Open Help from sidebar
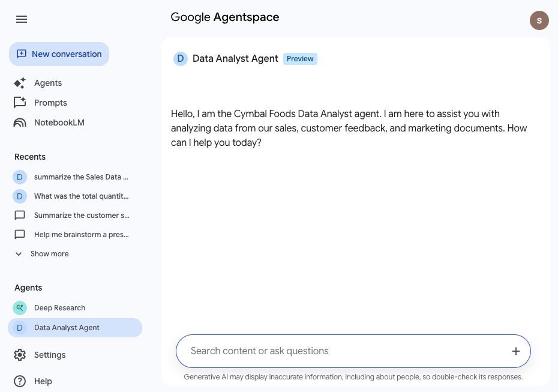Viewport: 558px width, 392px height. [43, 381]
